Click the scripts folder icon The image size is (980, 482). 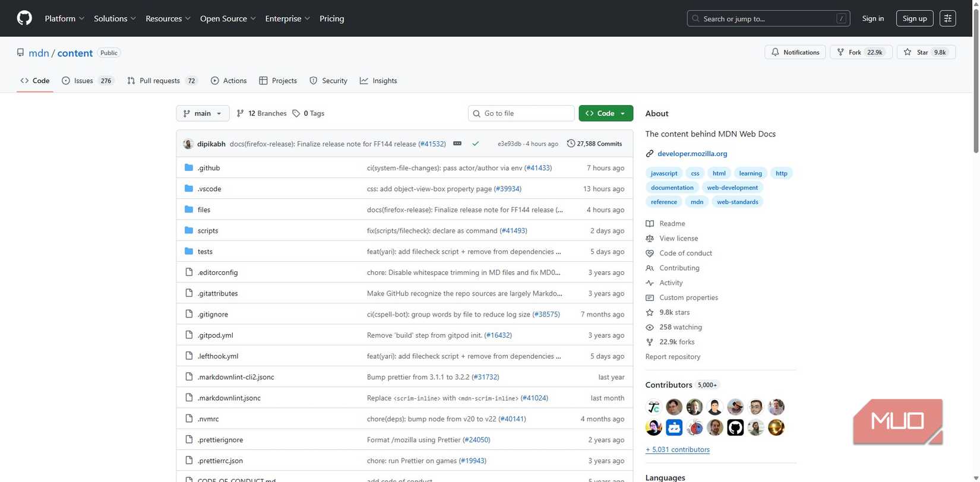tap(189, 230)
